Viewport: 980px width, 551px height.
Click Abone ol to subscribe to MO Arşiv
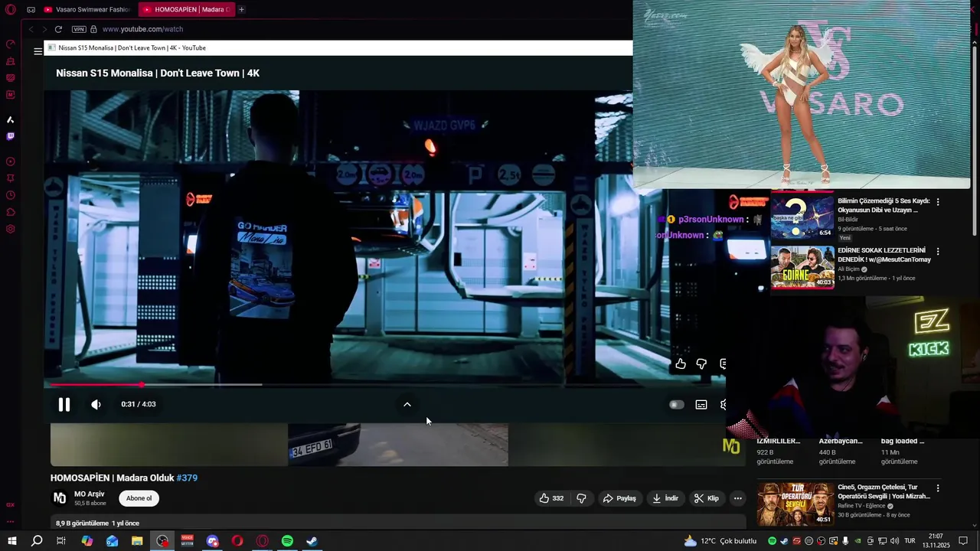139,498
